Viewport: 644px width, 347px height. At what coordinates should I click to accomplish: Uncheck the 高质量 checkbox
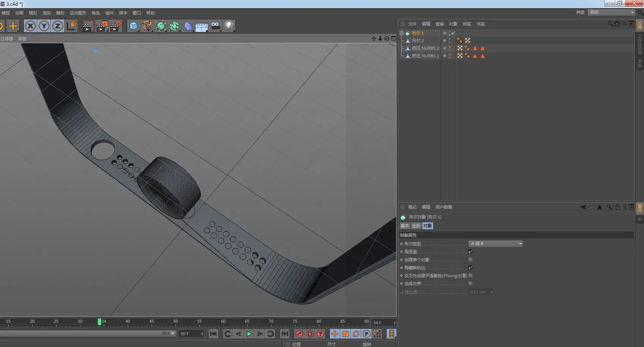[470, 252]
